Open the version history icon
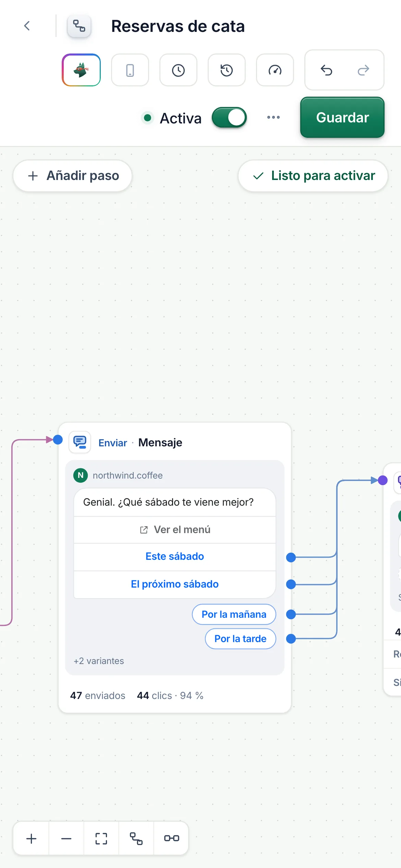Screen dimensions: 401x868 (227, 70)
